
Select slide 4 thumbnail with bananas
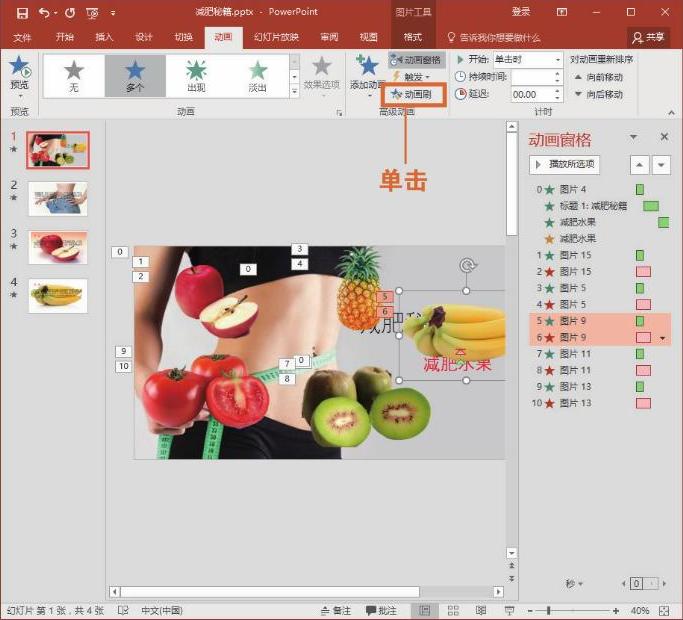[x=57, y=296]
